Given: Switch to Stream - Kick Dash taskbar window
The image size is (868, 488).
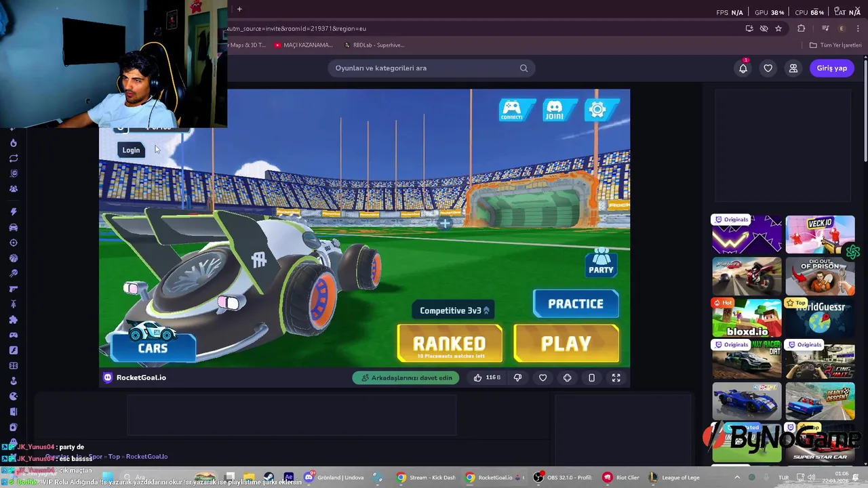Looking at the screenshot, I should point(427,477).
